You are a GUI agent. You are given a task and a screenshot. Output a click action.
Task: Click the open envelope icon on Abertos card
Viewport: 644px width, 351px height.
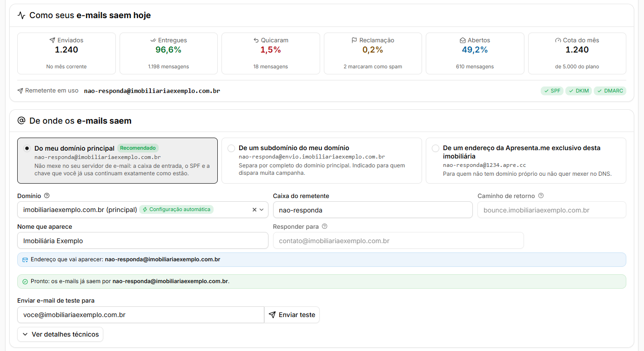click(463, 40)
